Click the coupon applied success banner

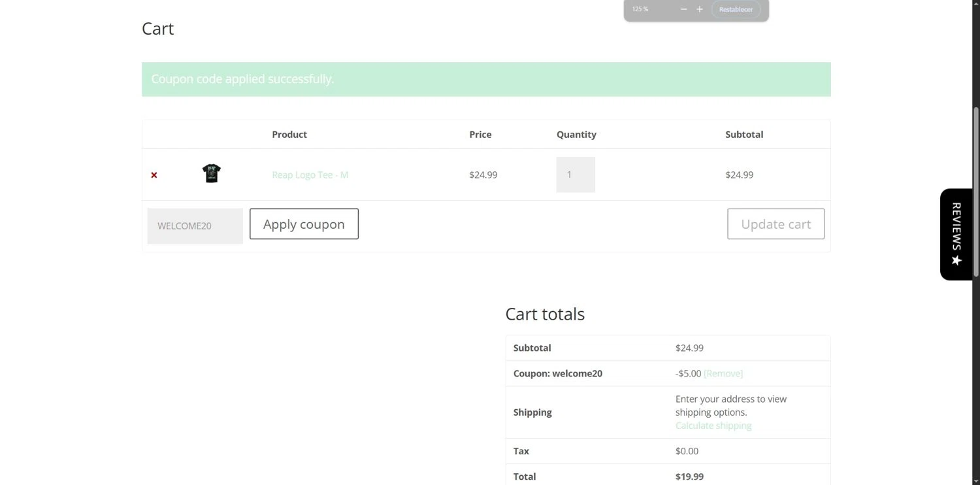point(486,79)
